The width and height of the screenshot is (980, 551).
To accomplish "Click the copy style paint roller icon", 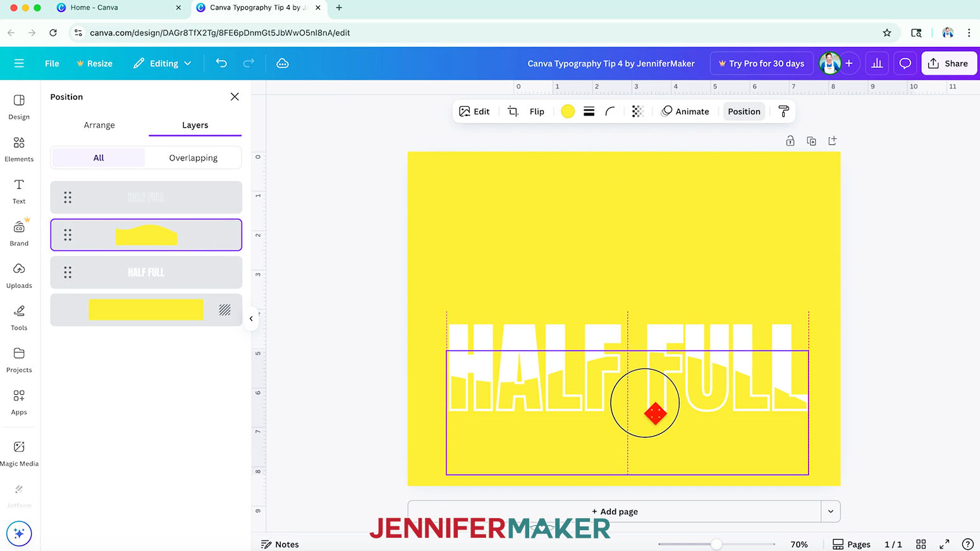I will pos(783,111).
